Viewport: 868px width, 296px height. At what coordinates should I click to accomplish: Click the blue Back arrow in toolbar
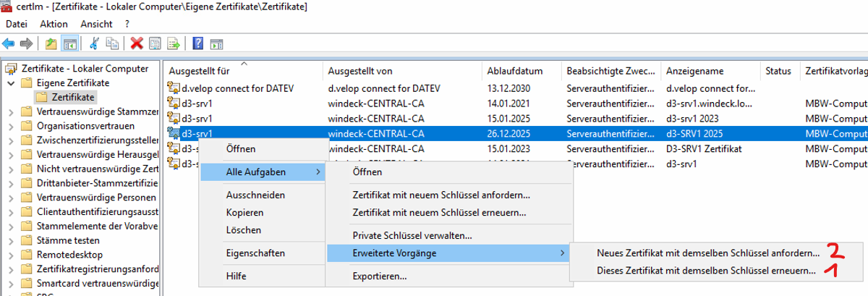(x=9, y=43)
